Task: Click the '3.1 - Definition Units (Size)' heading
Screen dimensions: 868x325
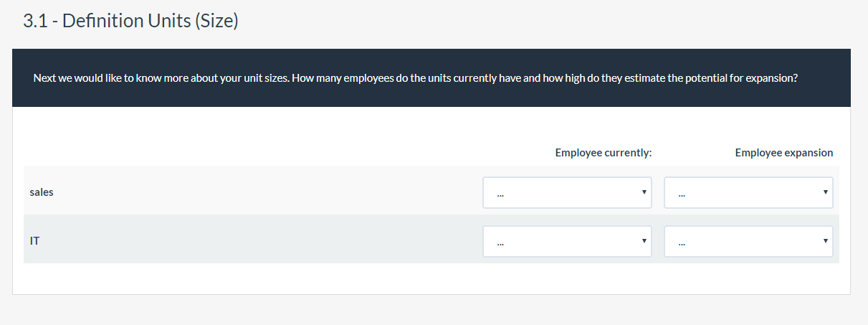Action: click(x=130, y=21)
